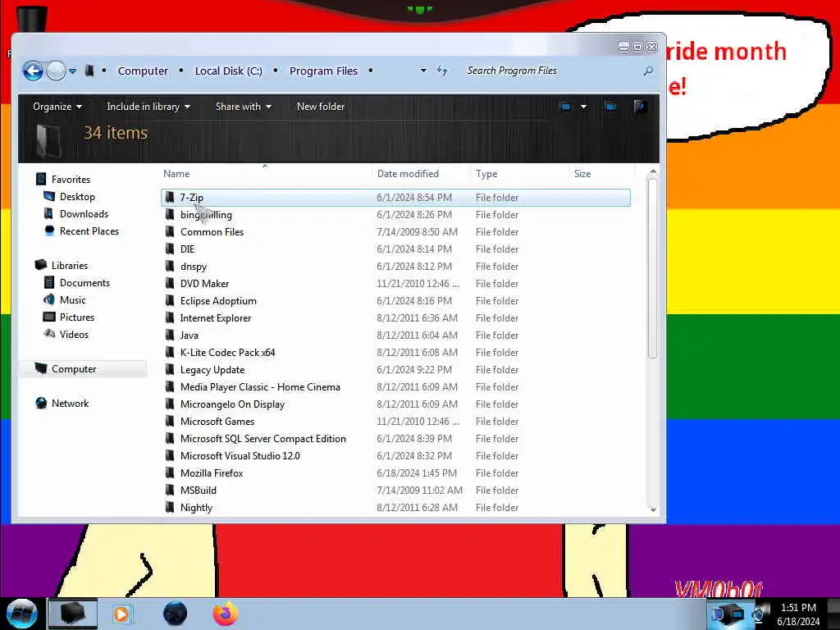
Task: Select the K-Lite Codec Pack x64 folder icon
Action: point(170,352)
